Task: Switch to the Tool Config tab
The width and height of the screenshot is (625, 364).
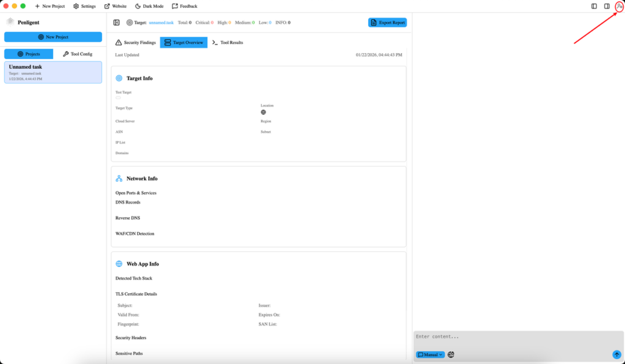Action: point(78,54)
